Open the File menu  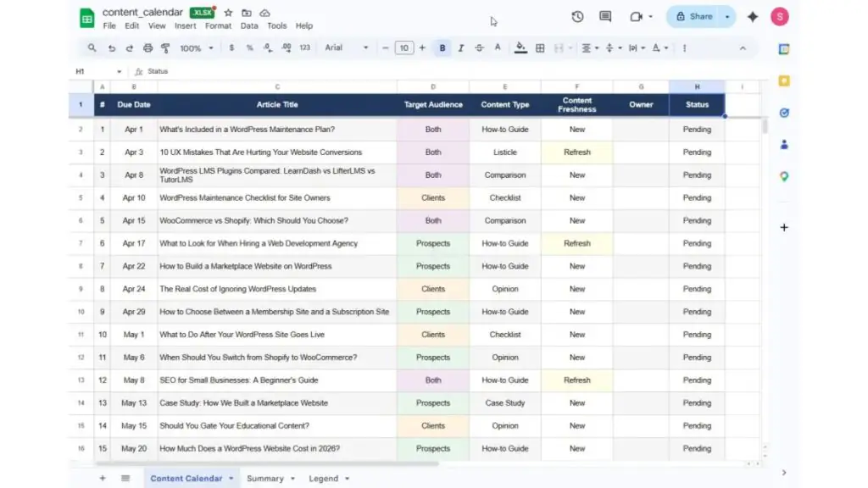tap(109, 26)
